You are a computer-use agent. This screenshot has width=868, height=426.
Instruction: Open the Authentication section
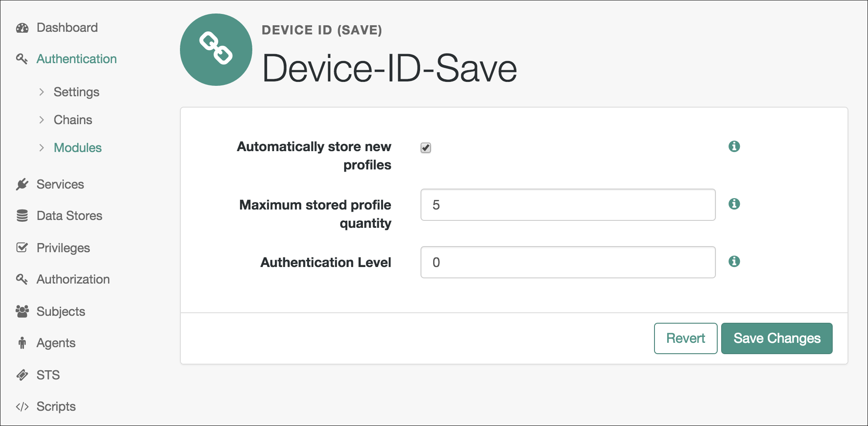pyautogui.click(x=77, y=59)
